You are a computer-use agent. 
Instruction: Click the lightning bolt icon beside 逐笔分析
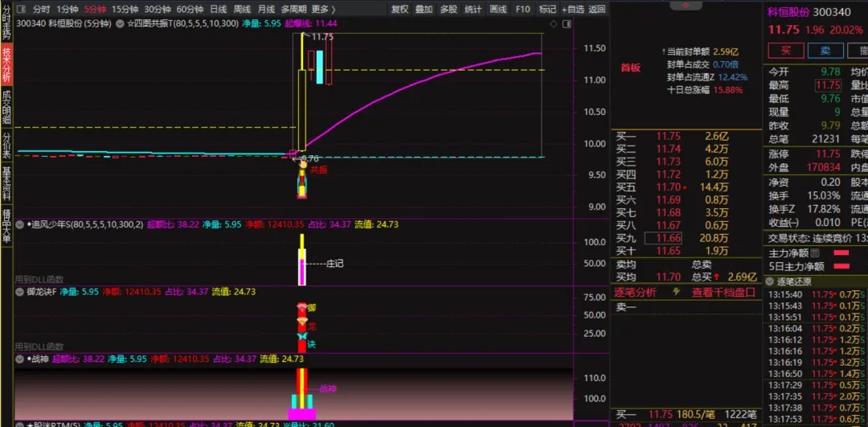676,292
